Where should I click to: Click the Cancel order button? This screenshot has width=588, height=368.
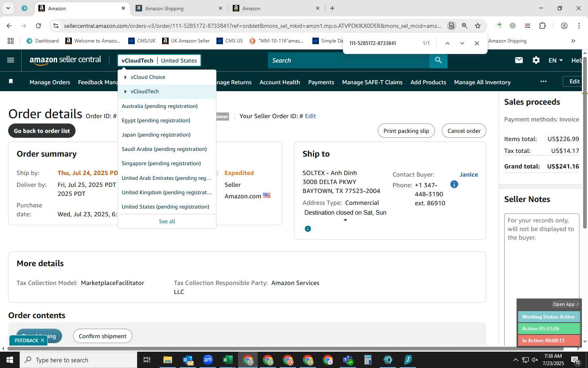[464, 131]
